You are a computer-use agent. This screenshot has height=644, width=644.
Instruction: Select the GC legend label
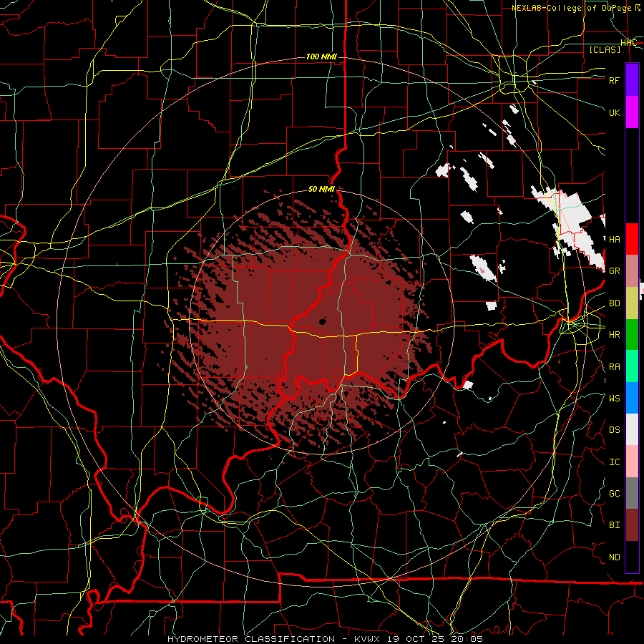[x=614, y=494]
